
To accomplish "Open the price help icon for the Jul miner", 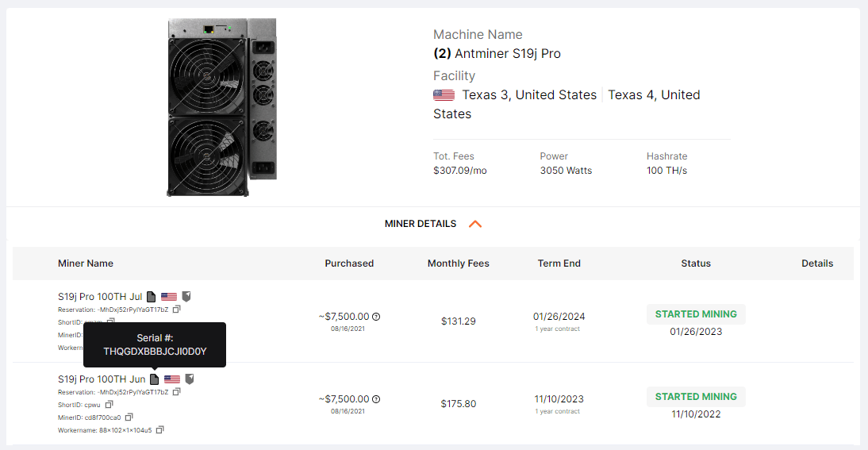I will (376, 317).
